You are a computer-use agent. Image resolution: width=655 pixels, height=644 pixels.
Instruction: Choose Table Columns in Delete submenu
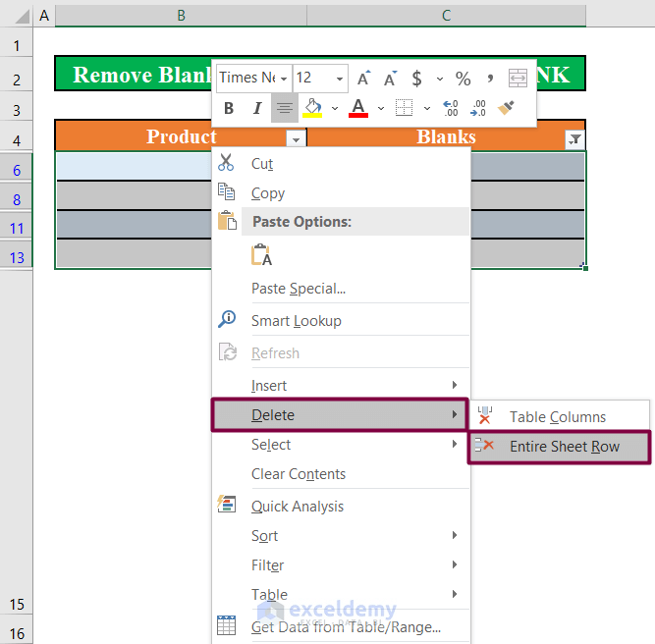tap(560, 417)
